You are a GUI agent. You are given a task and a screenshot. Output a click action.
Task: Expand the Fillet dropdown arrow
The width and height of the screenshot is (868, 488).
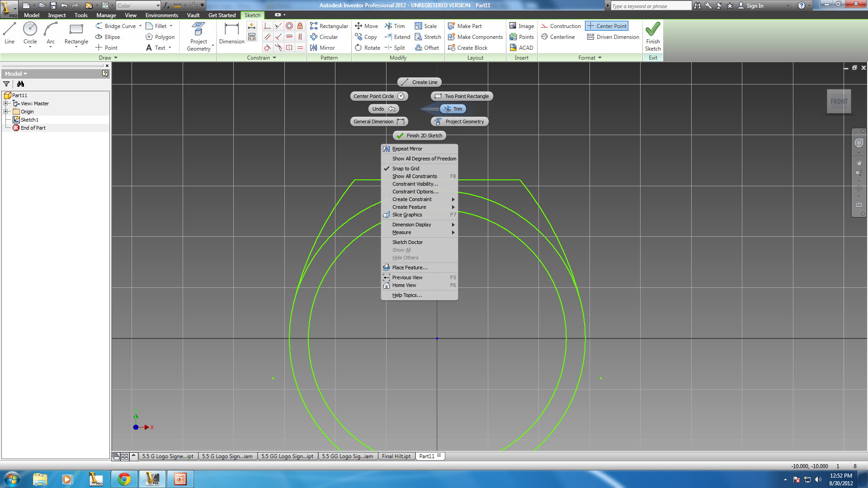171,26
